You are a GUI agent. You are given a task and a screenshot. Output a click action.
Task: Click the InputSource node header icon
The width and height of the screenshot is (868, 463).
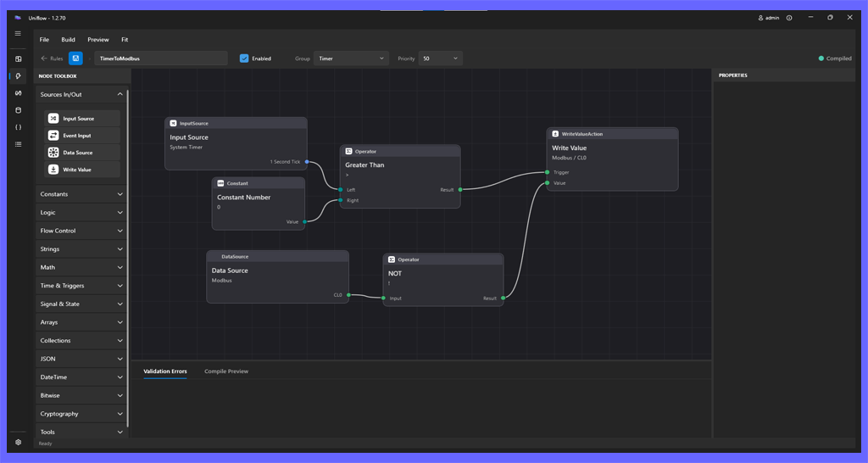coord(173,124)
